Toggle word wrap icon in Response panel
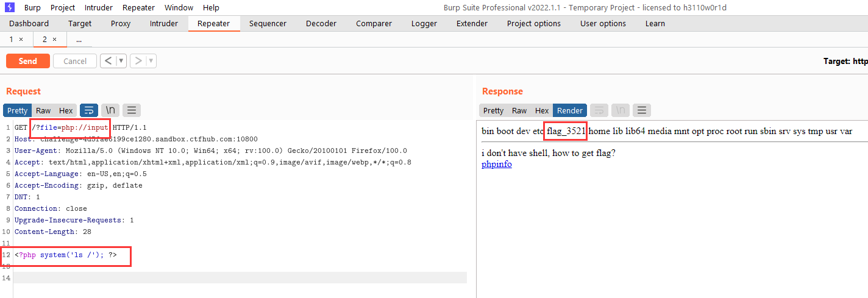The image size is (868, 298). click(599, 110)
